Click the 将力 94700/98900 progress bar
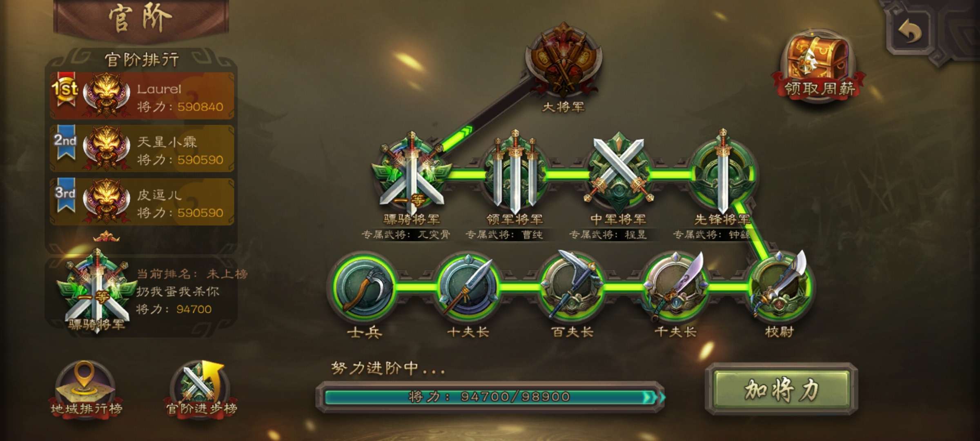Image resolution: width=980 pixels, height=441 pixels. coord(490,397)
